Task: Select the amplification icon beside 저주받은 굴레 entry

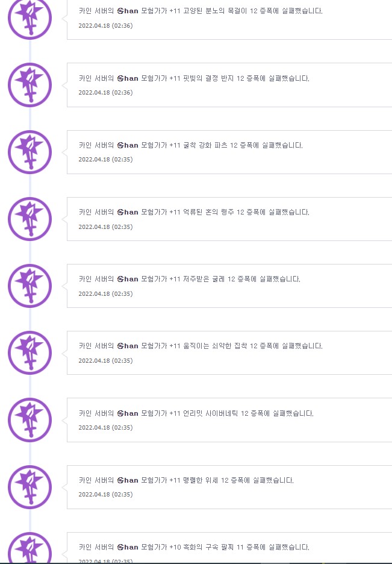Action: point(30,286)
